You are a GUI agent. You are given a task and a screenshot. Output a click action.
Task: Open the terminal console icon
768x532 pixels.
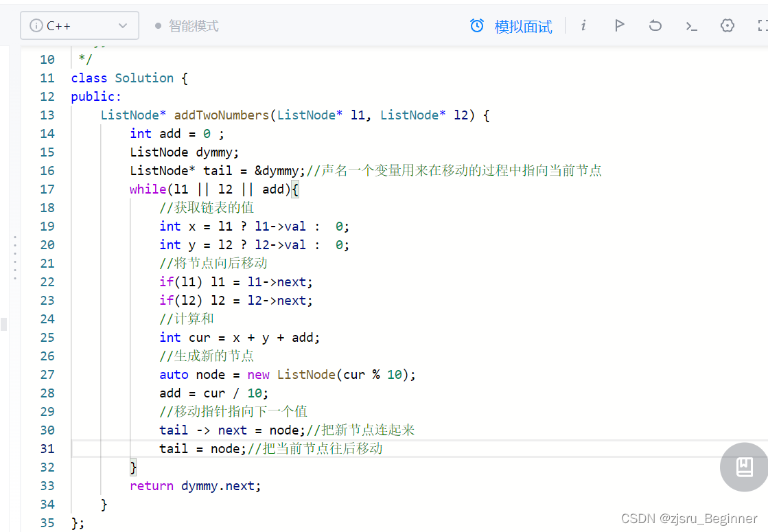coord(691,26)
